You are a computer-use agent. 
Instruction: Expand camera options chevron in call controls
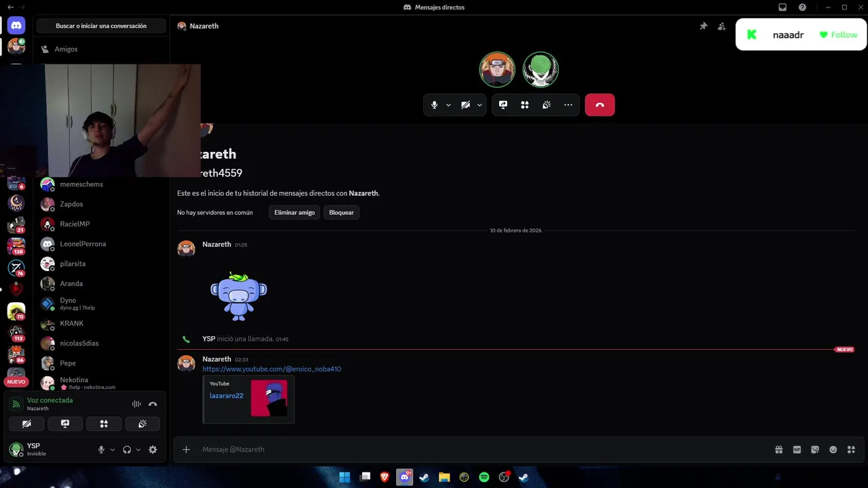(479, 105)
